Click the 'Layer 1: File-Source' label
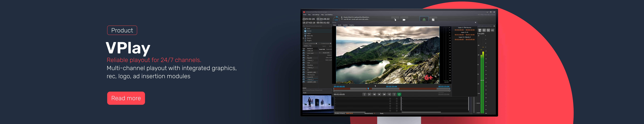 tap(464, 28)
